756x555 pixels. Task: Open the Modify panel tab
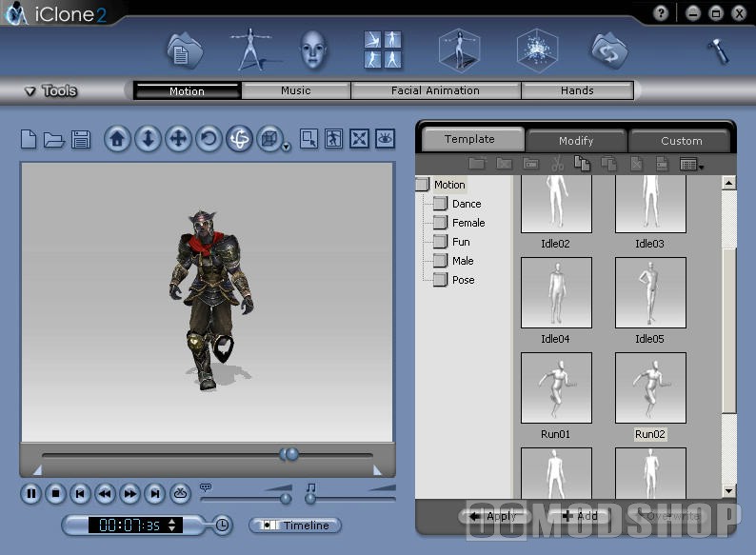576,141
